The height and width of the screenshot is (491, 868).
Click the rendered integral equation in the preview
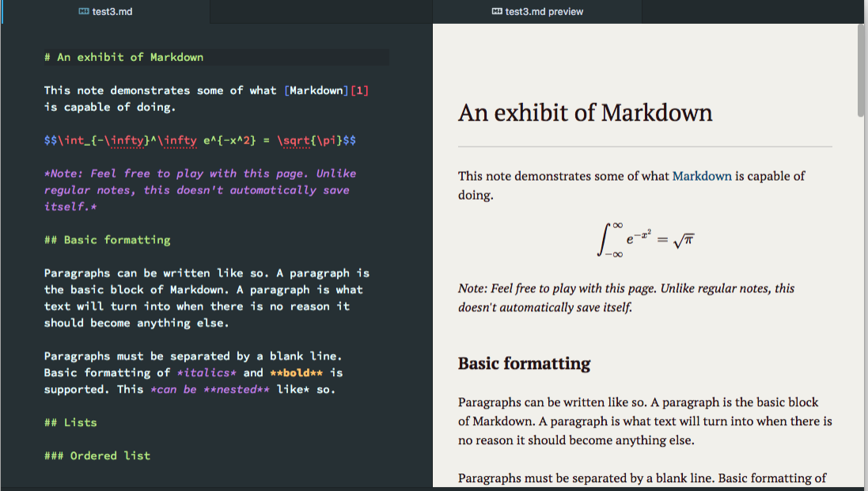[645, 239]
